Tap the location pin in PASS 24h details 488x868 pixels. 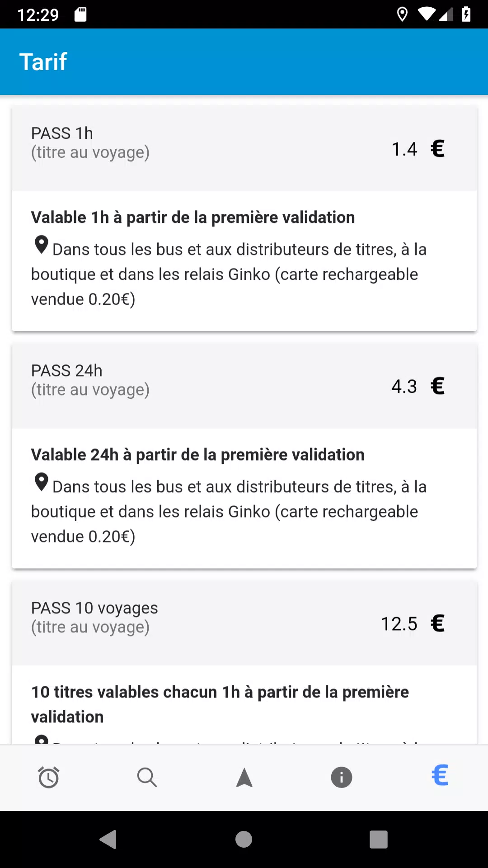pyautogui.click(x=41, y=482)
